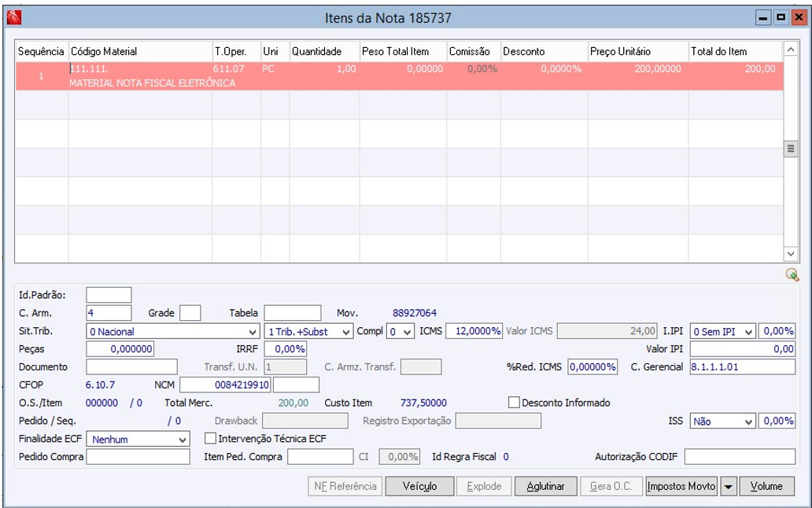The image size is (812, 508).
Task: Click the Aglutinar button
Action: point(545,487)
